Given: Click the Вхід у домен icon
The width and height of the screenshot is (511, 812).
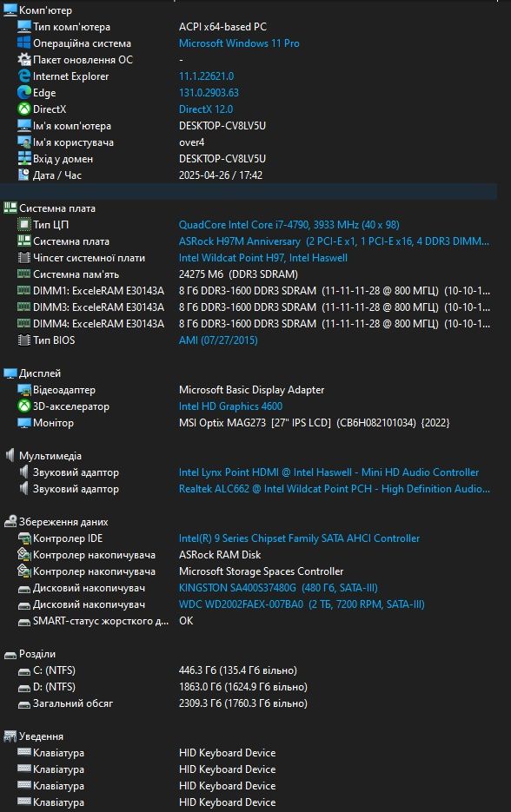Looking at the screenshot, I should coord(23,158).
